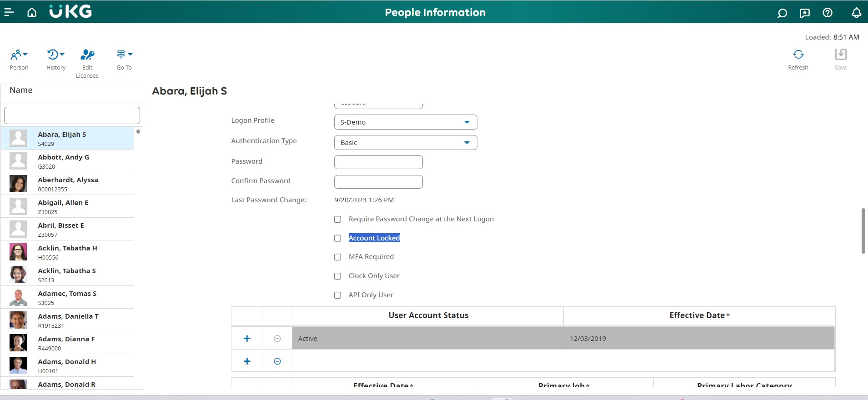Viewport: 868px width, 400px height.
Task: Open the main hamburger menu
Action: [x=9, y=12]
